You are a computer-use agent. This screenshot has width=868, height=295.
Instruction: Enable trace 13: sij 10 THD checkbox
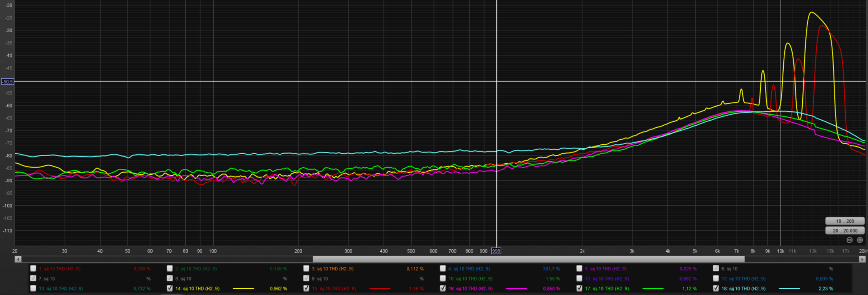33,288
